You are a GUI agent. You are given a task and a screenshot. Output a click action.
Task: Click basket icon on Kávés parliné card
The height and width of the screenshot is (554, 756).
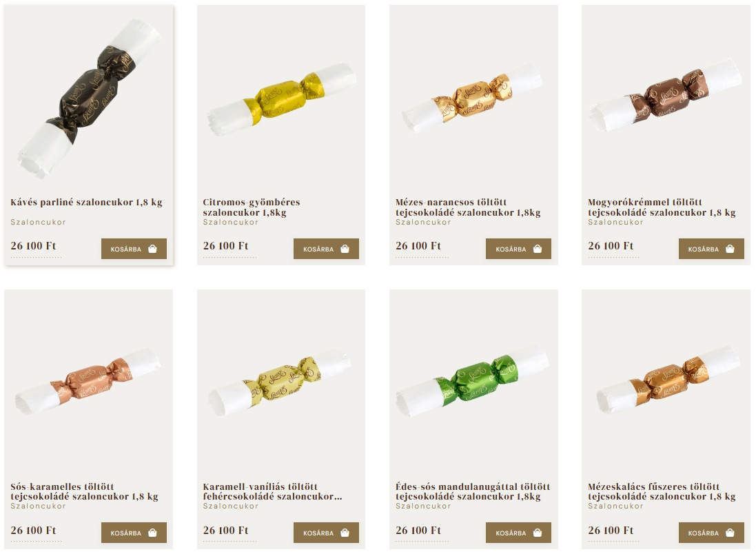tap(152, 249)
